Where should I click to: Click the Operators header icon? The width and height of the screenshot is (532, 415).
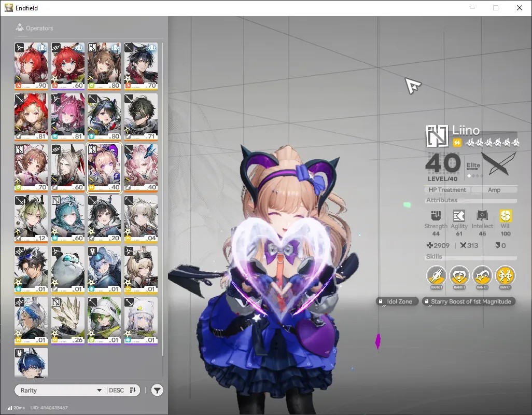tap(20, 27)
